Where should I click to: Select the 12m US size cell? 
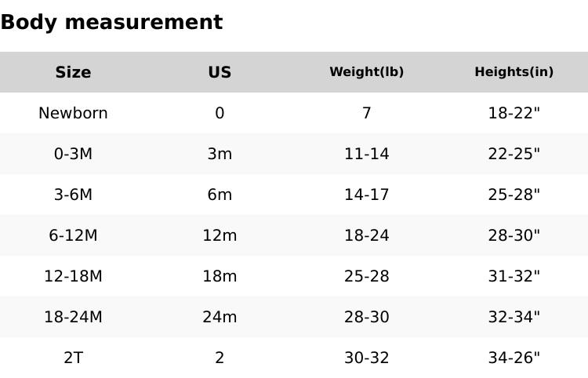(220, 235)
